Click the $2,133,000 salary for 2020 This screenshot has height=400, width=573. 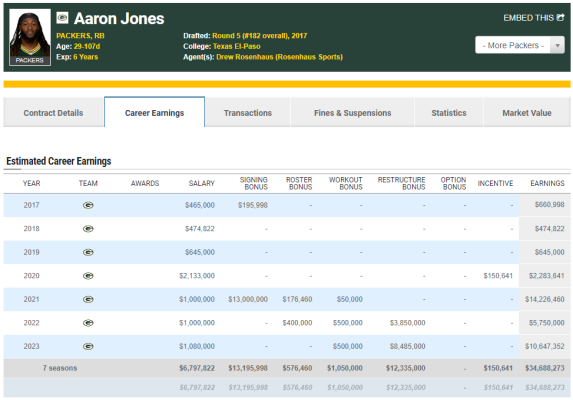click(197, 276)
